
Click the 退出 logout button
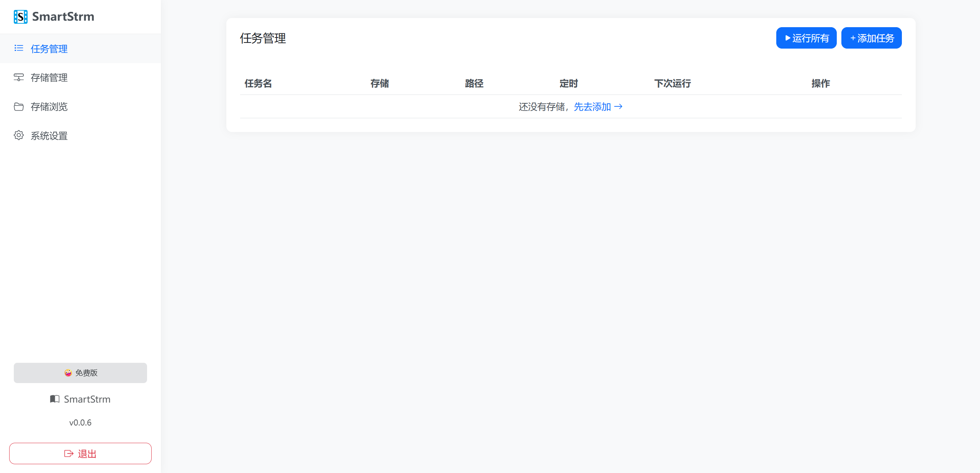click(x=80, y=453)
